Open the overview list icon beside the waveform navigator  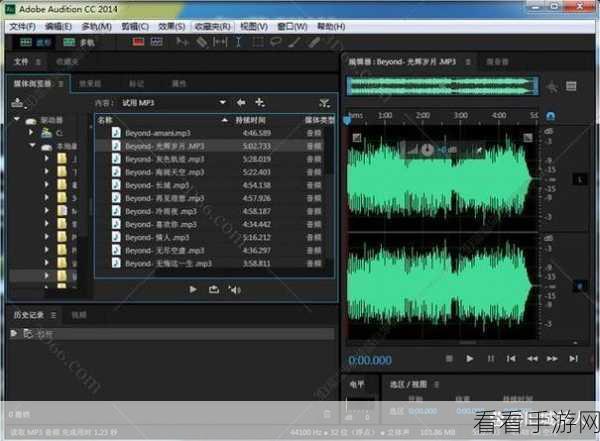571,86
